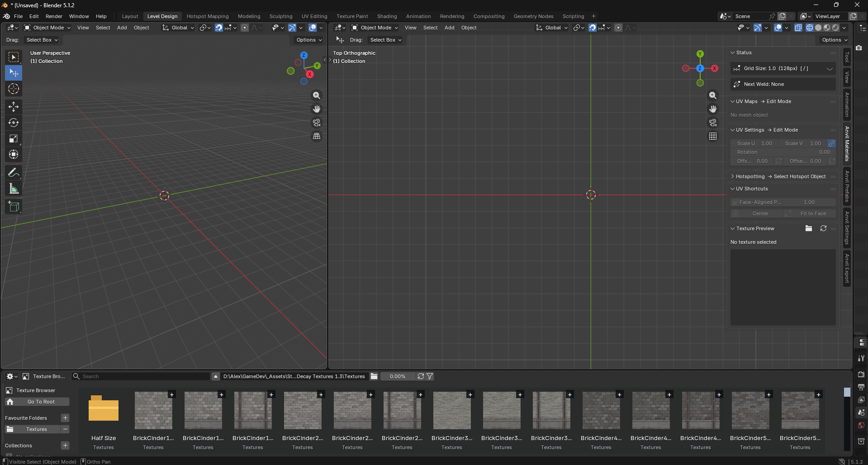The height and width of the screenshot is (465, 868).
Task: Click pan hand icon in left viewport
Action: click(x=317, y=109)
